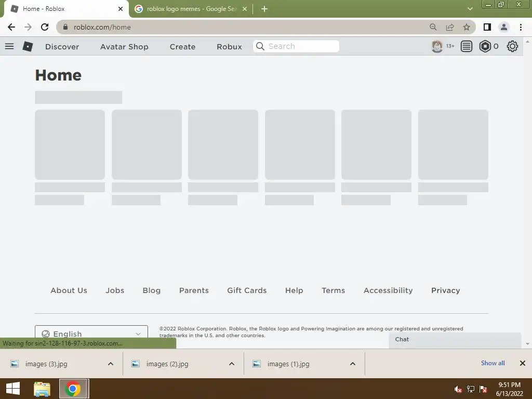Click Help footer link
This screenshot has height=399, width=532.
(x=294, y=290)
